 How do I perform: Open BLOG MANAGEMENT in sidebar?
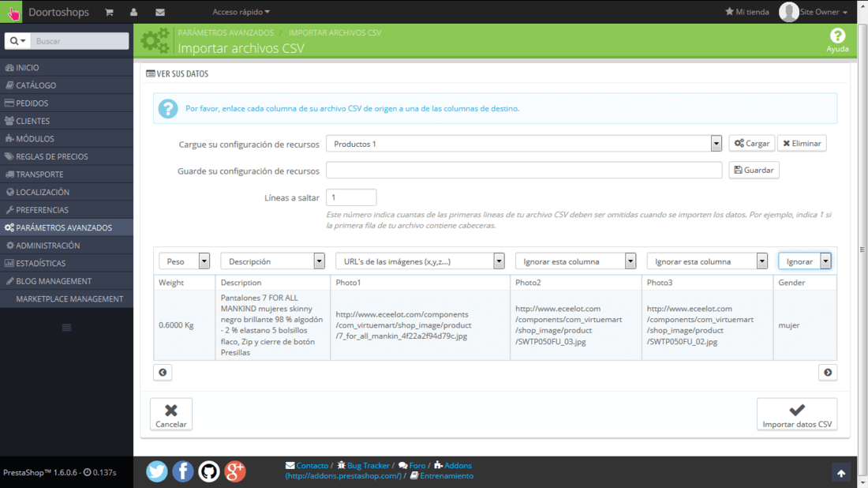pyautogui.click(x=66, y=281)
